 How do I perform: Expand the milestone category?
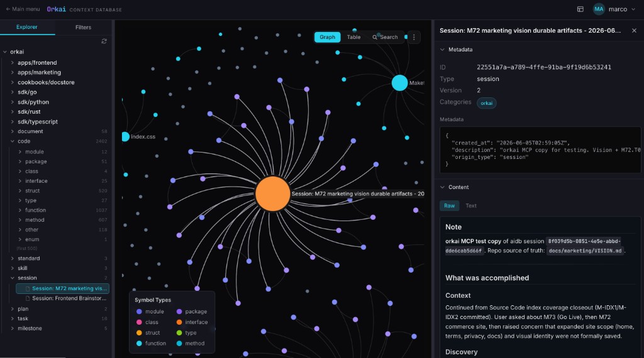click(13, 328)
